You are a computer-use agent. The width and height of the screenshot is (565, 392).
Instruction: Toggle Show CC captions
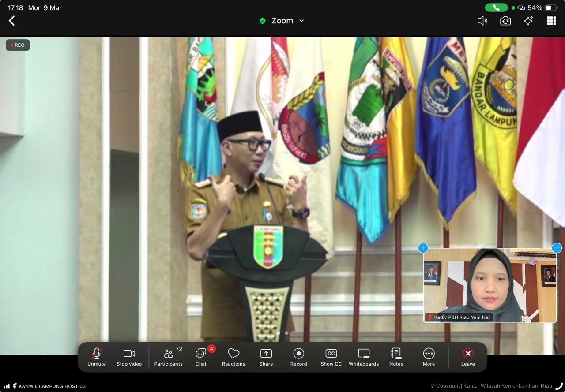click(x=331, y=357)
